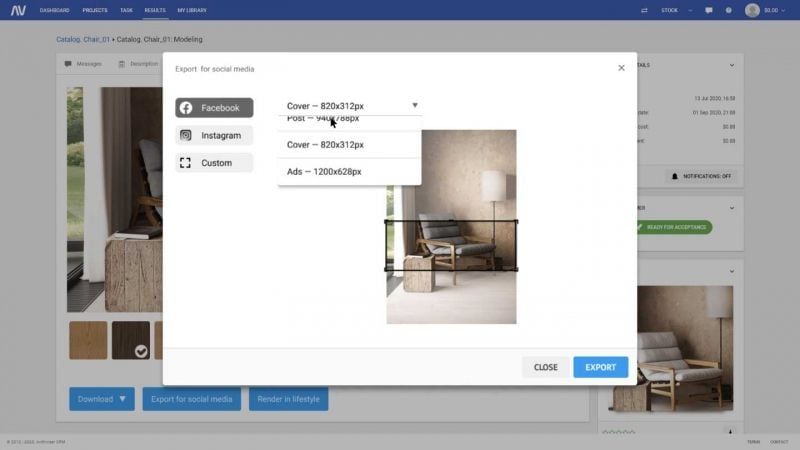Image resolution: width=800 pixels, height=450 pixels.
Task: Click the user avatar icon
Action: click(x=752, y=10)
